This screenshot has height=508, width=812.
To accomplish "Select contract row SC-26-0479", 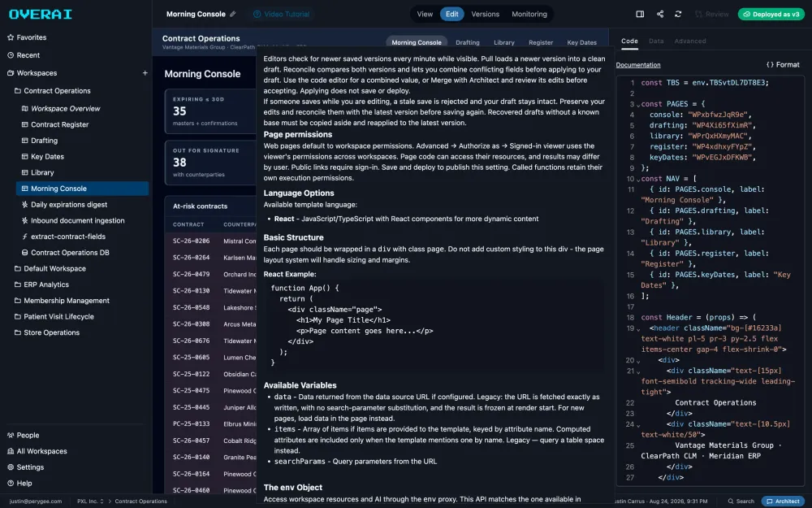I will click(211, 274).
